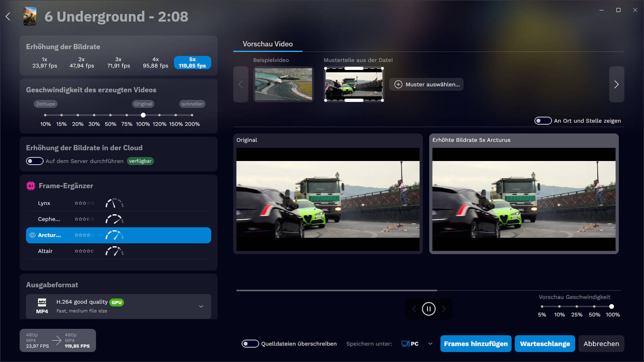Toggle An Ort und Stelle zeigen
Viewport: 644px width, 362px height.
543,121
